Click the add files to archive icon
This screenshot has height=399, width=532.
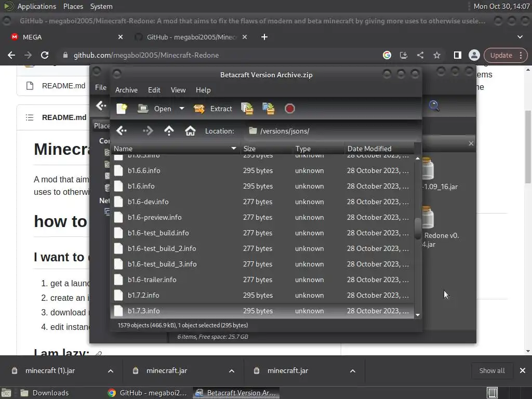point(247,109)
